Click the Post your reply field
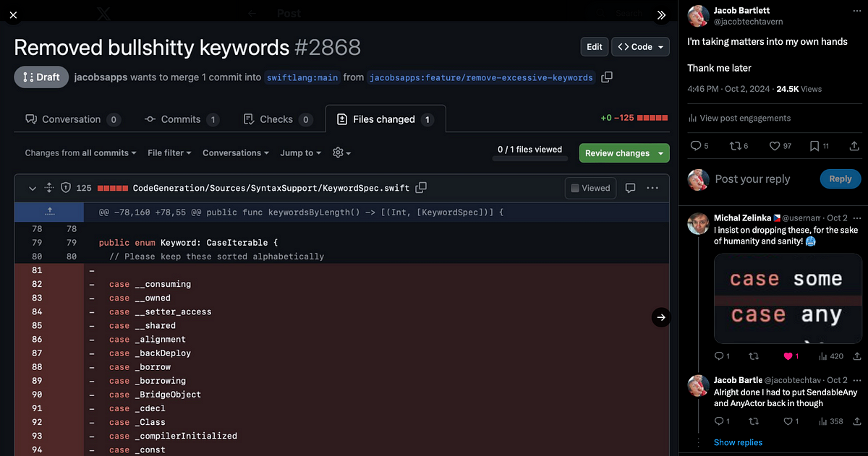Image resolution: width=868 pixels, height=456 pixels. (752, 179)
